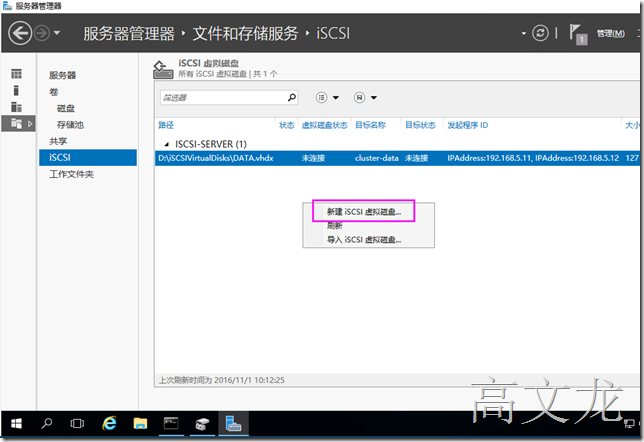Collapse the ISCSI-SERVER (1) group
644x442 pixels.
[x=166, y=144]
